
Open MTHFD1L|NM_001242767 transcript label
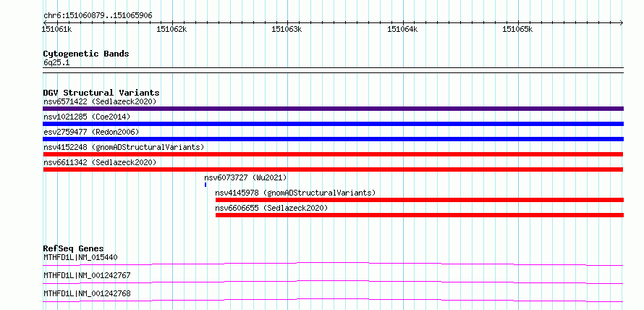click(x=87, y=275)
